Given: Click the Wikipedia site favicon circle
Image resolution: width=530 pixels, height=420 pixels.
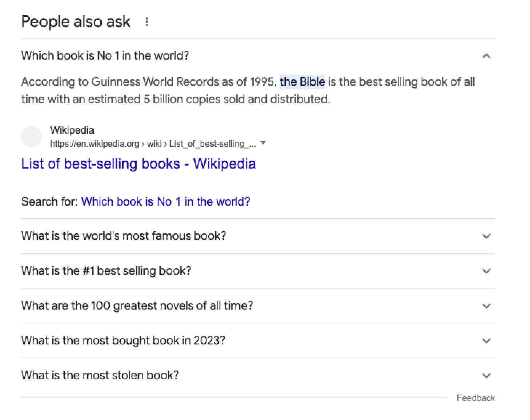Looking at the screenshot, I should click(31, 137).
